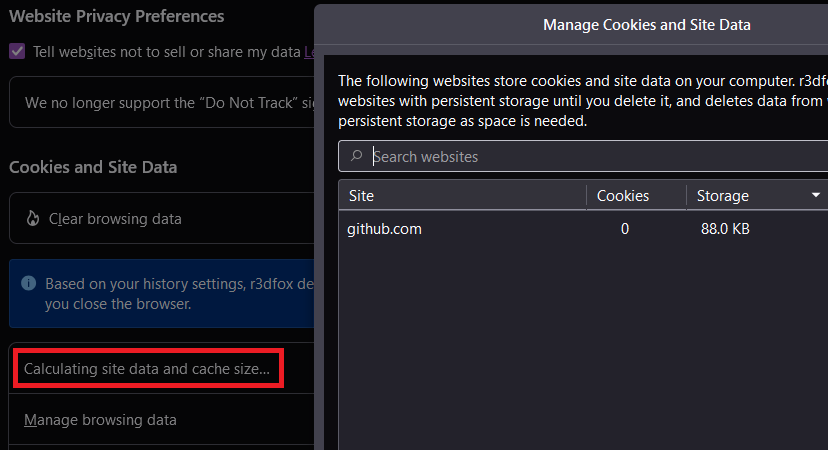The width and height of the screenshot is (828, 450).
Task: Click the Website Privacy Preferences heading
Action: coord(116,16)
